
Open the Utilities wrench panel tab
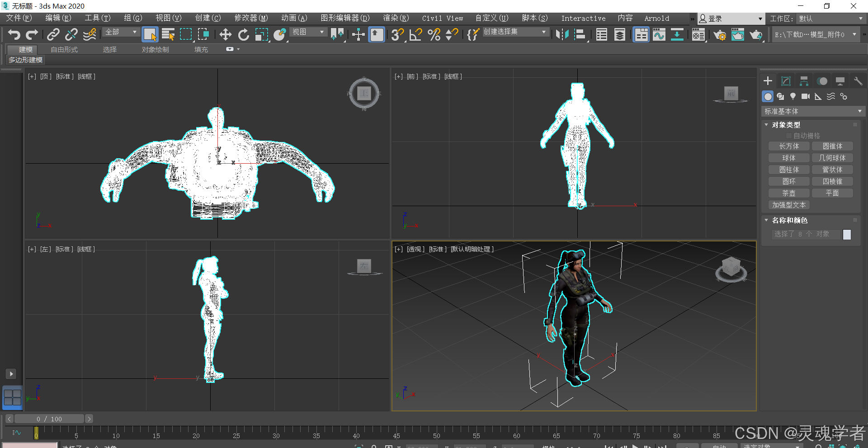point(858,81)
